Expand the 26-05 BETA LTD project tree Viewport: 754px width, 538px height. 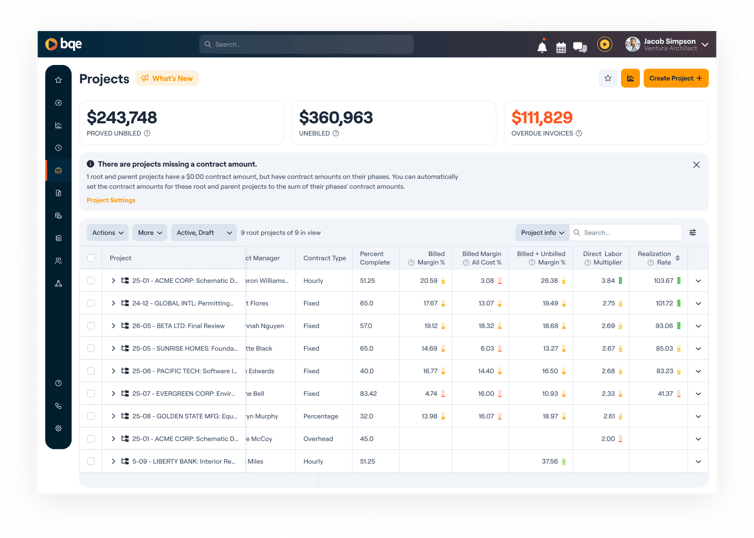(x=113, y=326)
